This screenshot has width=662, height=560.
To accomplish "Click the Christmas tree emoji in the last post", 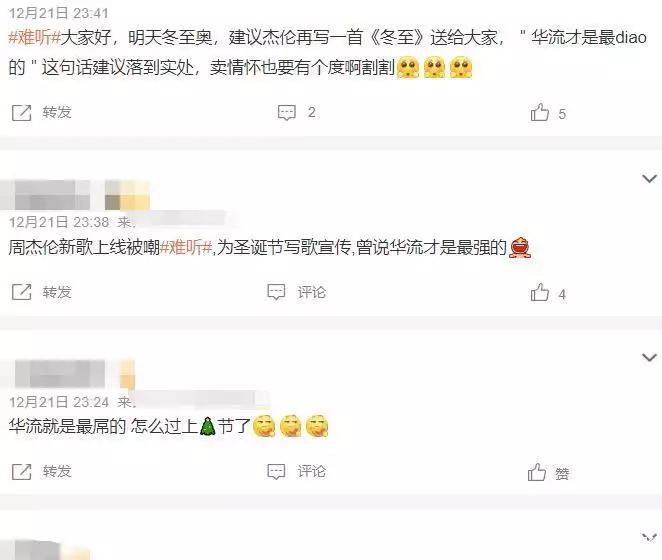I will click(207, 427).
